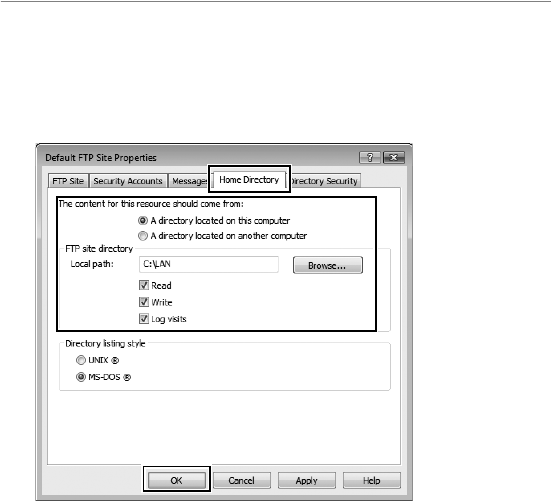Disable the Log visits checkbox
The width and height of the screenshot is (551, 501).
coord(144,319)
